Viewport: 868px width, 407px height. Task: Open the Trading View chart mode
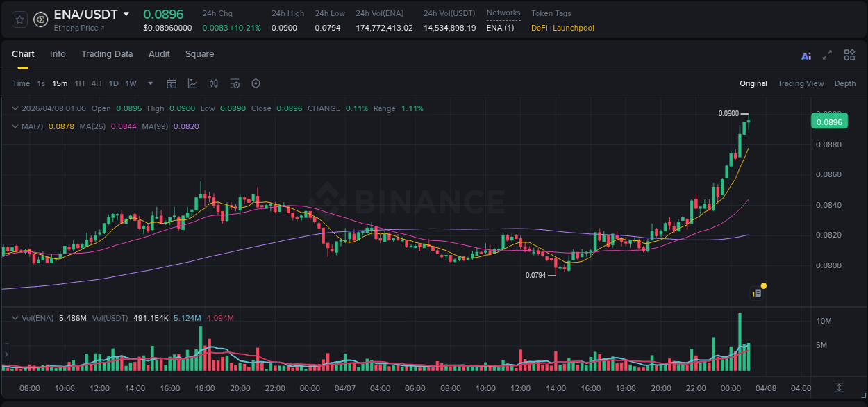(x=800, y=83)
